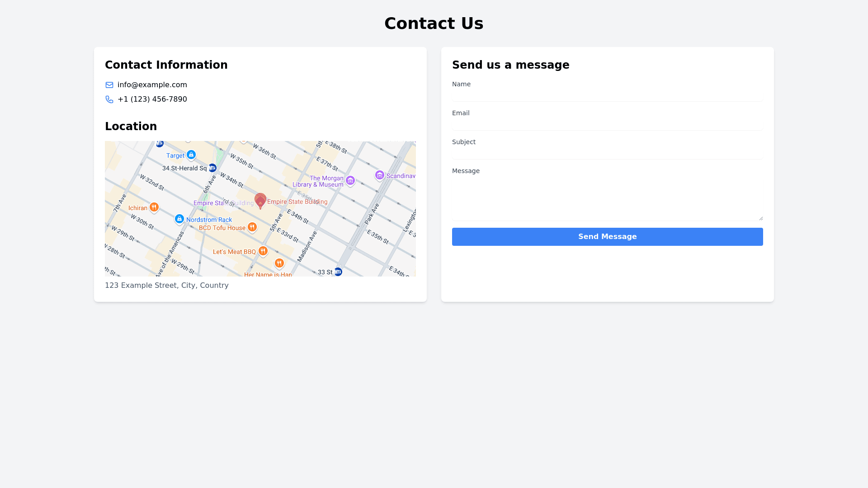Click inside the Message text area
This screenshot has width=868, height=488.
click(x=607, y=199)
